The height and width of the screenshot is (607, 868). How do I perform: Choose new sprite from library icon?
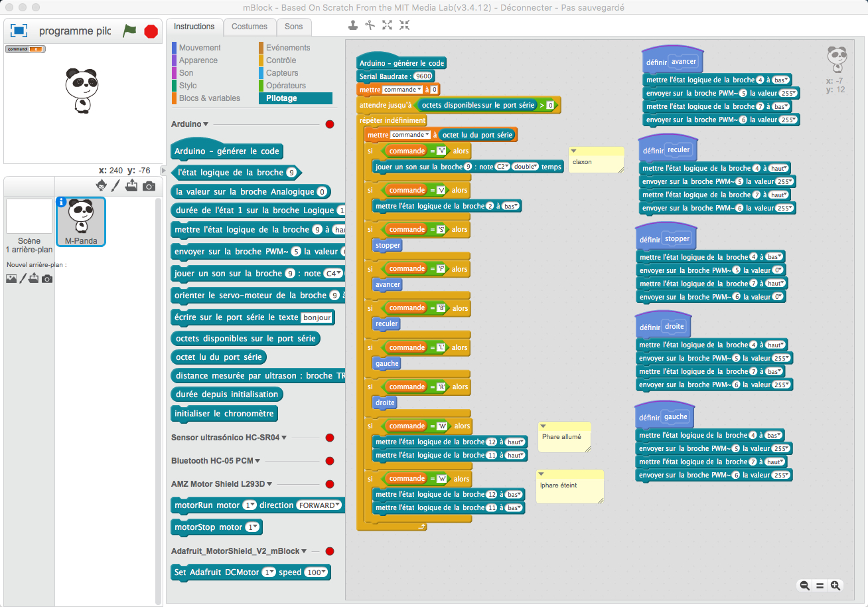click(x=102, y=186)
